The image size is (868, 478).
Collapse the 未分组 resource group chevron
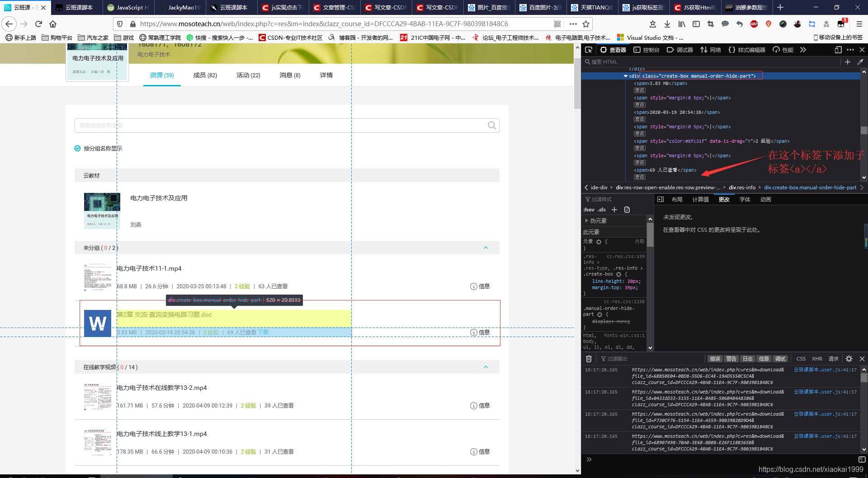tap(486, 248)
